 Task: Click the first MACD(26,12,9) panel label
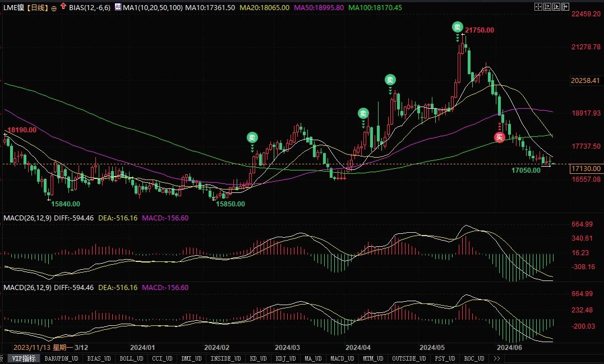28,217
